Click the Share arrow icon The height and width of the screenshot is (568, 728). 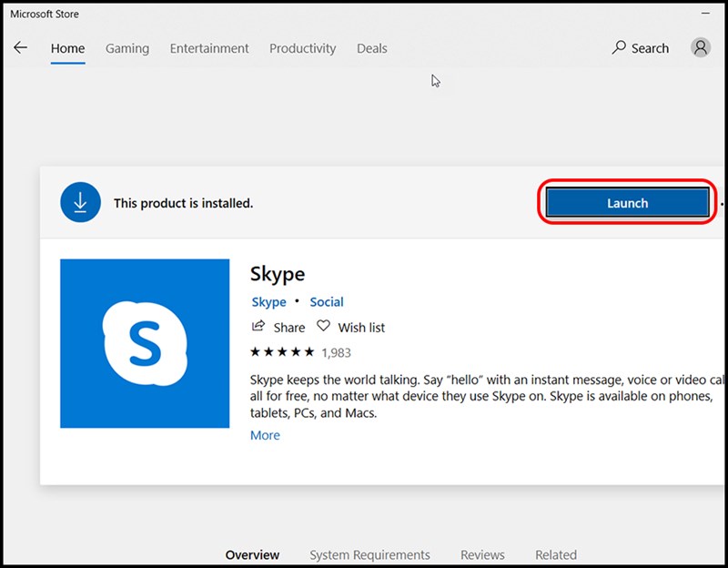[258, 326]
